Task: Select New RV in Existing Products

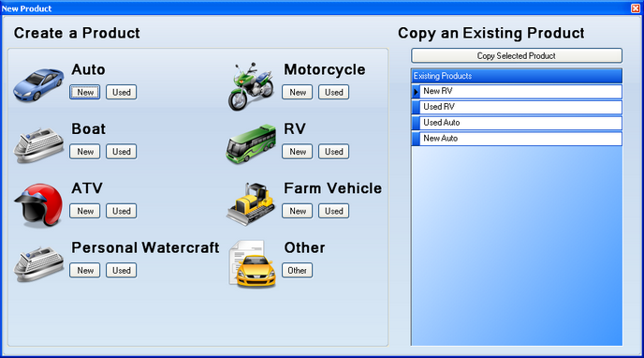Action: pyautogui.click(x=520, y=91)
